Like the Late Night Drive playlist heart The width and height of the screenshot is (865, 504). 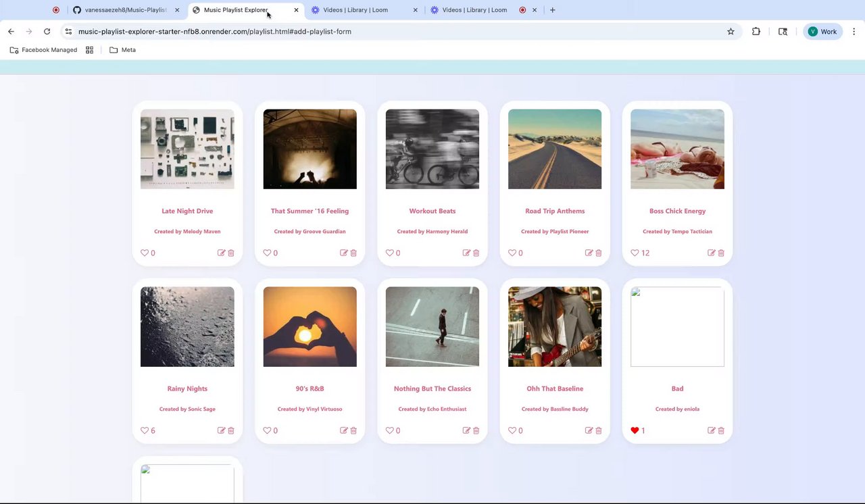(x=145, y=253)
